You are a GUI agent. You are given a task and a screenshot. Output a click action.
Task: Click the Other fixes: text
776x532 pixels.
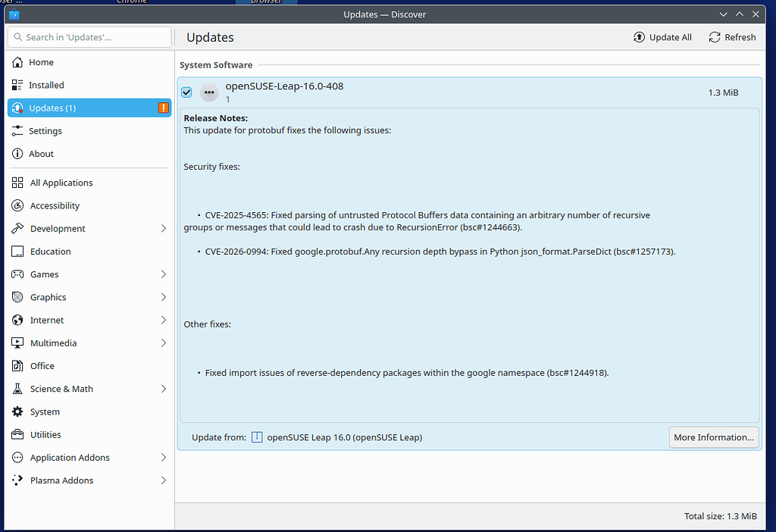[208, 324]
